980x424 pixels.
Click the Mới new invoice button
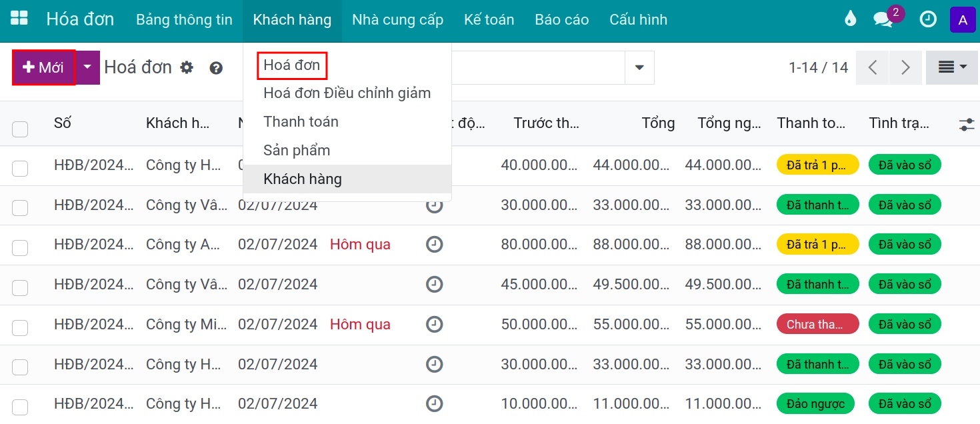(43, 67)
